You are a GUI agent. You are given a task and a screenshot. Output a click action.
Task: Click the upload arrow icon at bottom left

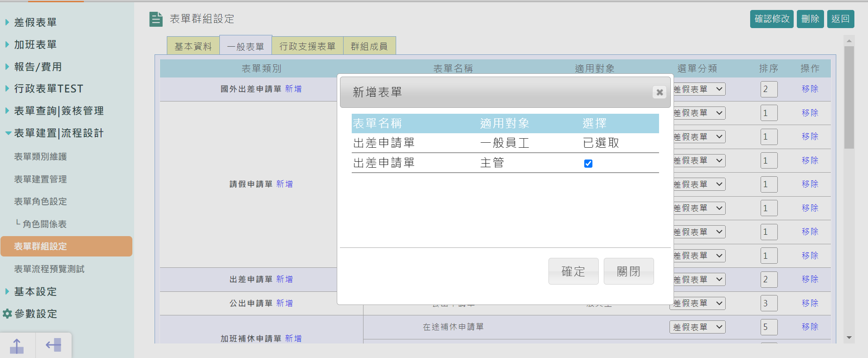[x=17, y=346]
